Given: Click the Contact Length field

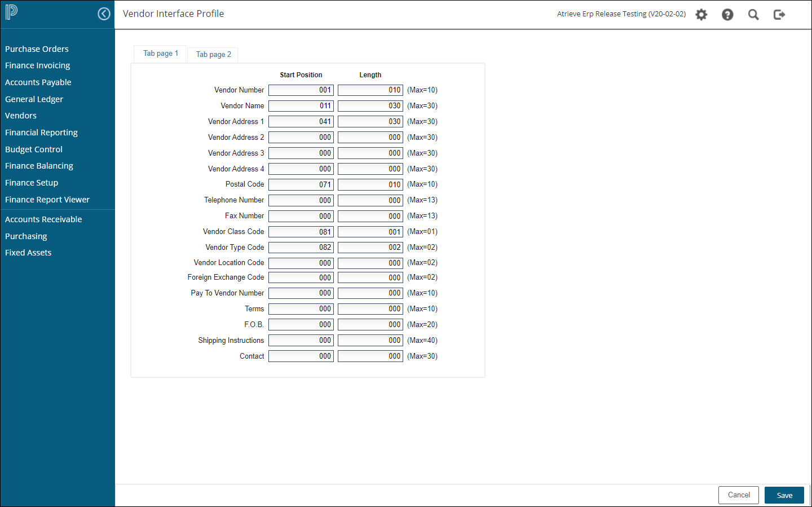Looking at the screenshot, I should pyautogui.click(x=370, y=356).
